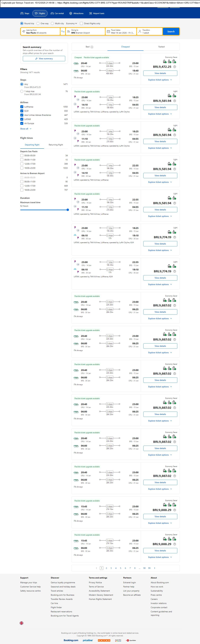Switch to the Fastest results tab
Image resolution: width=200 pixels, height=644 pixels.
[161, 47]
